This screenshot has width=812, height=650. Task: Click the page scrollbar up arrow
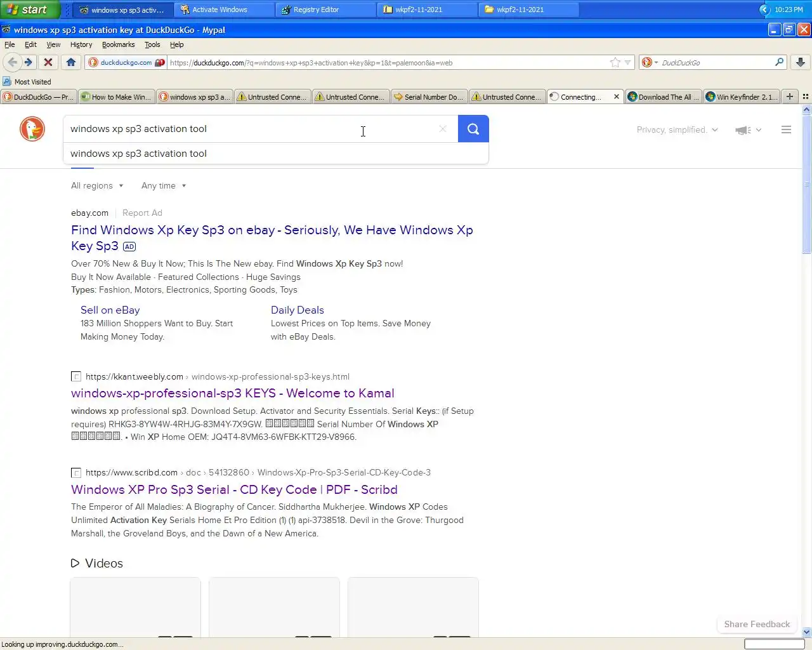pyautogui.click(x=807, y=110)
